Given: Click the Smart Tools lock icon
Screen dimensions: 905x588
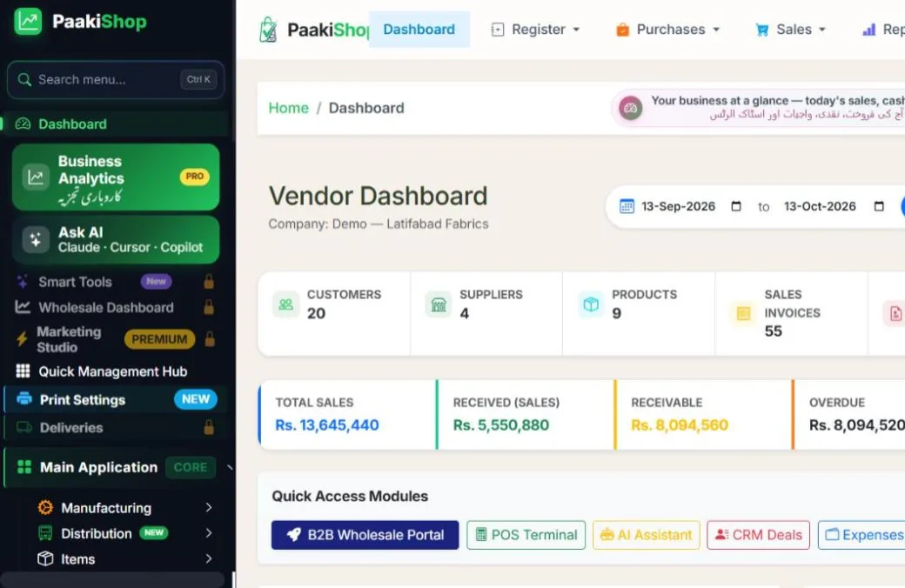Looking at the screenshot, I should click(x=209, y=282).
